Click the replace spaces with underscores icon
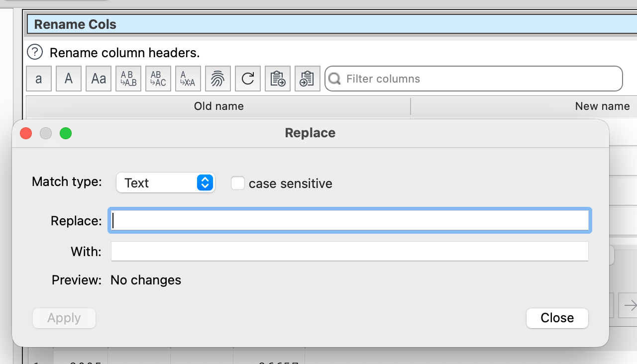 tap(128, 79)
